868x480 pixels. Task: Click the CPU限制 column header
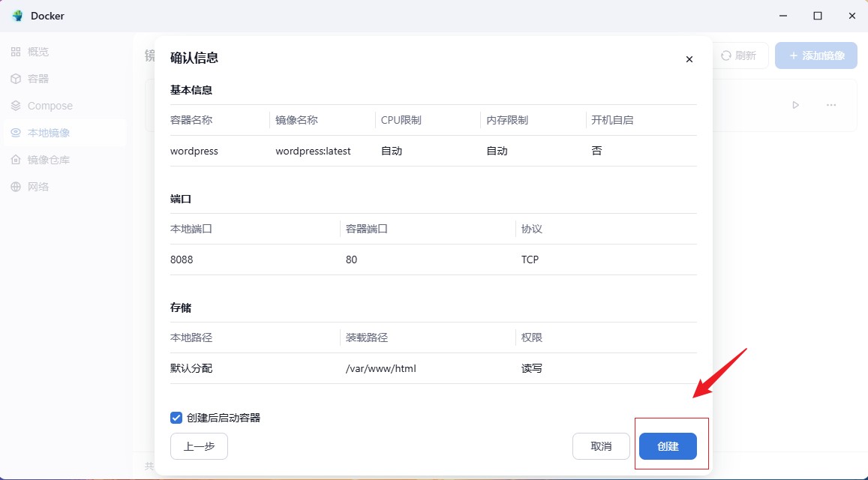point(401,120)
